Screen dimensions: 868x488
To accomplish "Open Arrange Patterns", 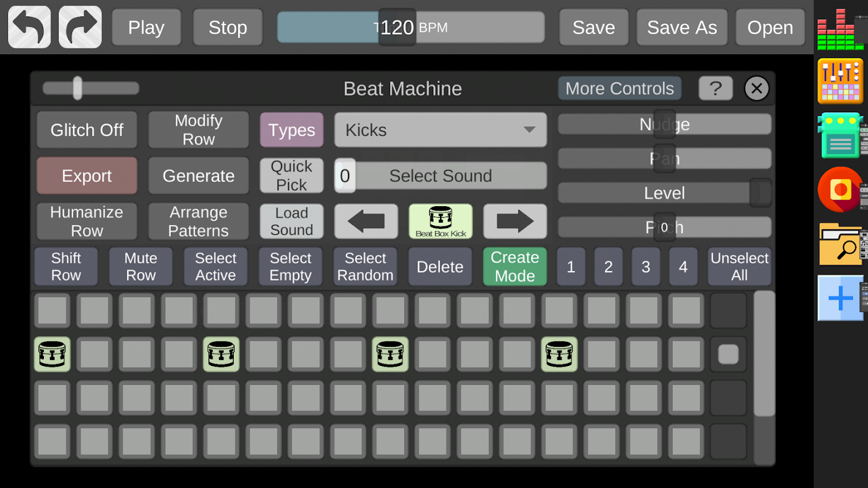I will tap(198, 221).
